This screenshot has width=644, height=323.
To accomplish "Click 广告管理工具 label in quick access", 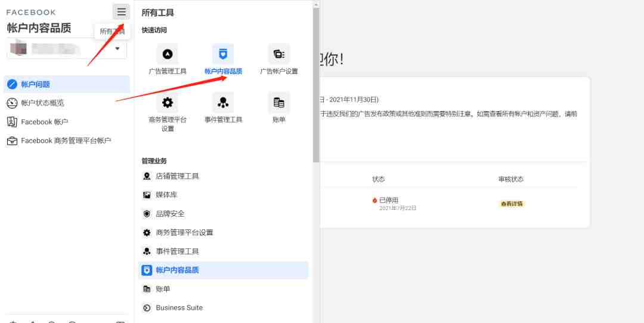I will point(168,71).
